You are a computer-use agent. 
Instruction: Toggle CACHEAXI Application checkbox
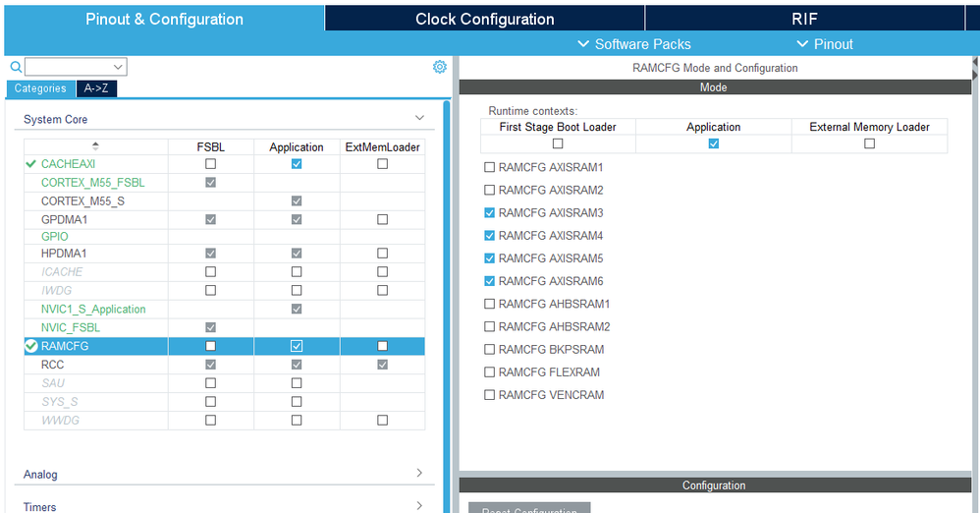click(x=297, y=164)
